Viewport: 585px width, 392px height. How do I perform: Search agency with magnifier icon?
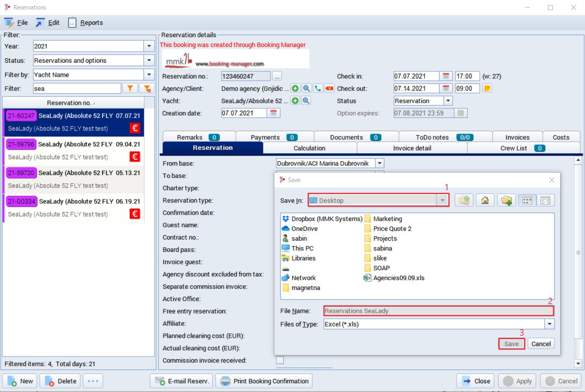306,88
